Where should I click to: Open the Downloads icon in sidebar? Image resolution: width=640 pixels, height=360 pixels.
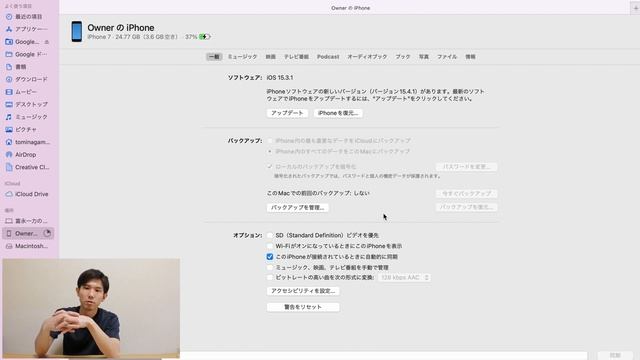(9, 79)
